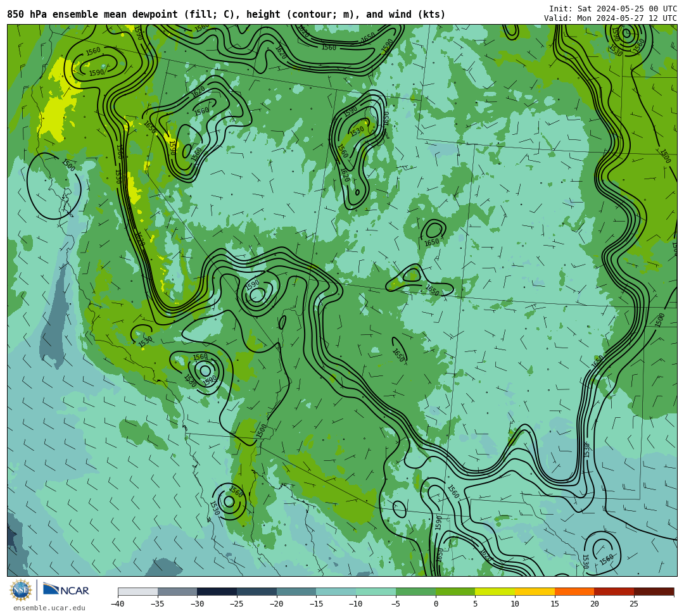
Task: Click the -25 to -20 dark blue colorbar swatch
Action: (x=257, y=591)
